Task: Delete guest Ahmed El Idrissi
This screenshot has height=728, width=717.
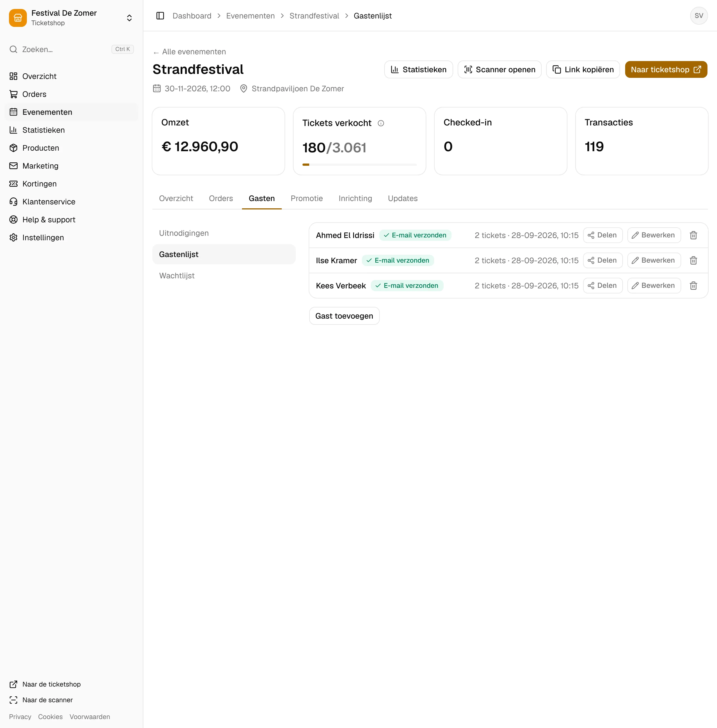Action: pos(693,235)
